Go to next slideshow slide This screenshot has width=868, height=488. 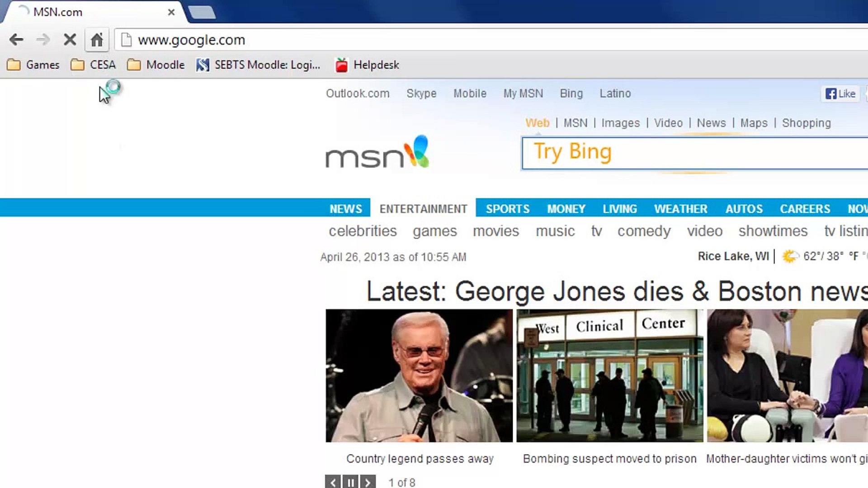pos(368,482)
